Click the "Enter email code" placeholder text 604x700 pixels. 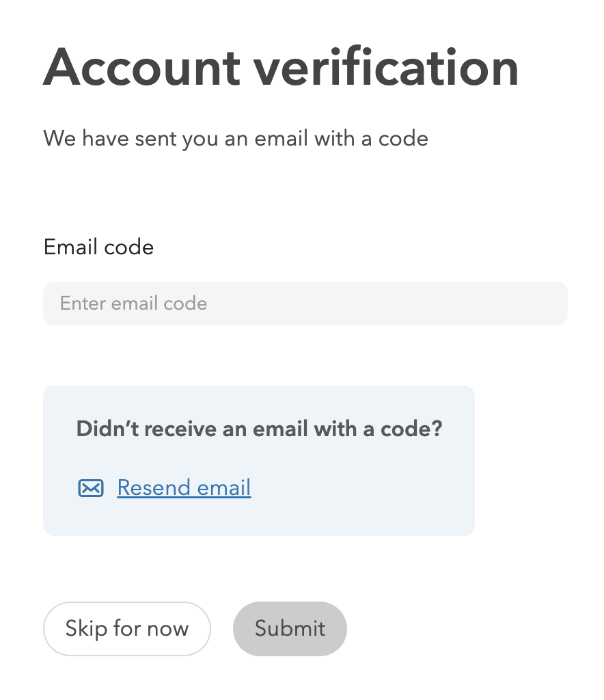133,304
